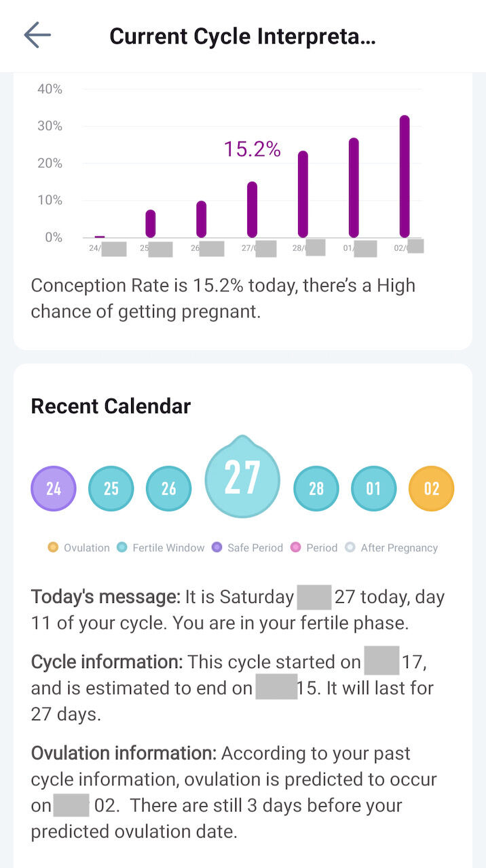Screen dimensions: 486x868
Task: Tap today's large 27 droplet
Action: click(x=242, y=478)
